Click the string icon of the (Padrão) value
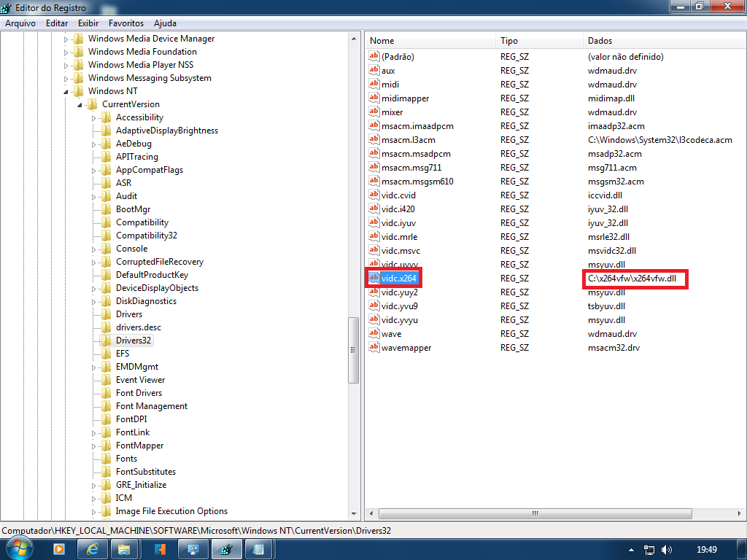The width and height of the screenshot is (747, 560). click(374, 56)
